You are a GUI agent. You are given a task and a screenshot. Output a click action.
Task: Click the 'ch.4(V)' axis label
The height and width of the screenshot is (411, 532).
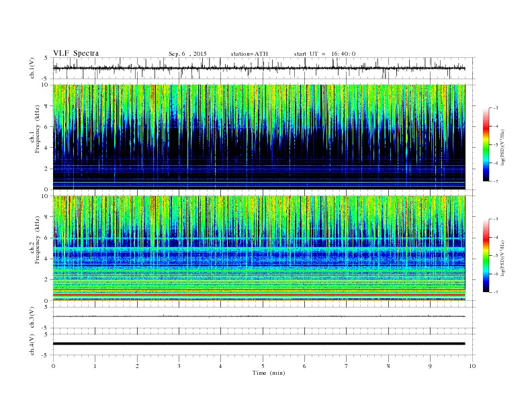(x=32, y=345)
